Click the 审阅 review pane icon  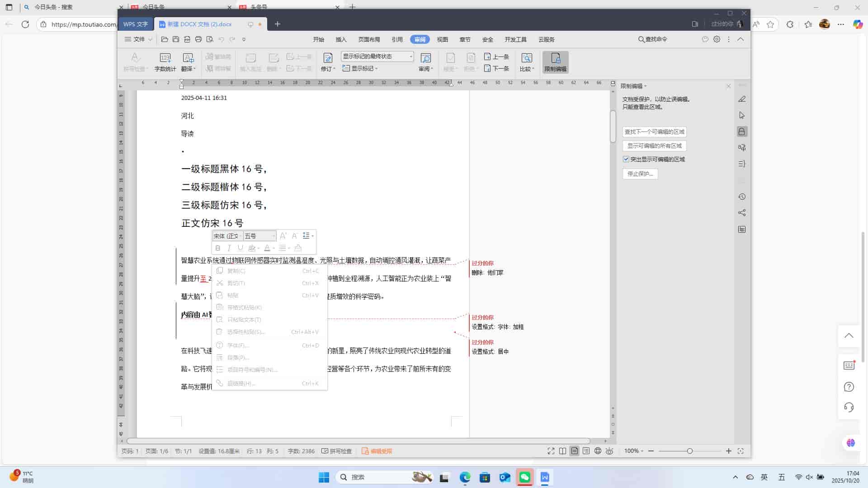(x=425, y=62)
